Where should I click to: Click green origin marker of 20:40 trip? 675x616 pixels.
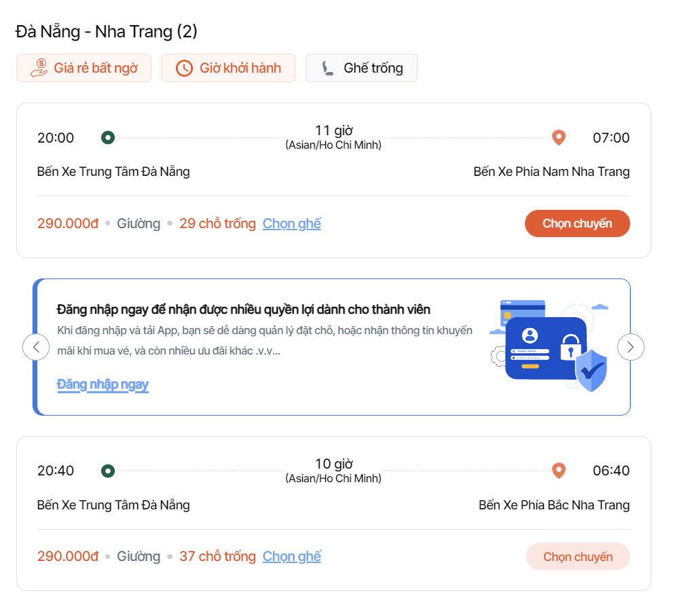point(107,471)
